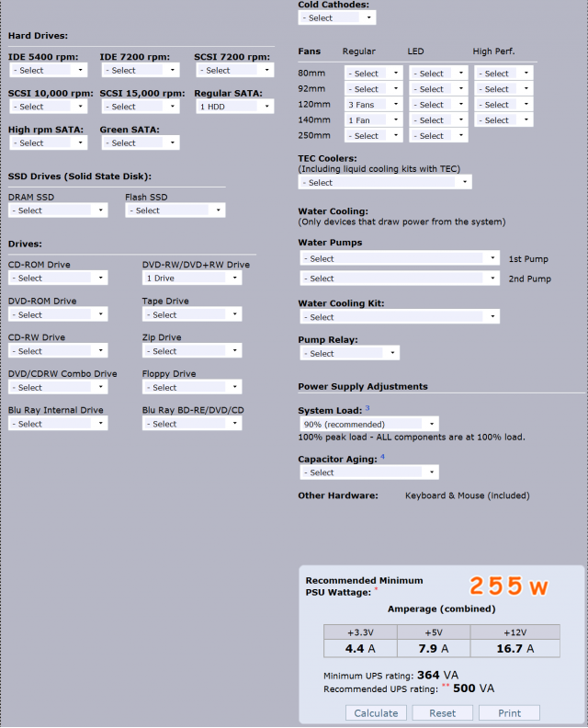588x728 pixels.
Task: Click the 364 VA minimum UPS rating
Action: click(437, 675)
